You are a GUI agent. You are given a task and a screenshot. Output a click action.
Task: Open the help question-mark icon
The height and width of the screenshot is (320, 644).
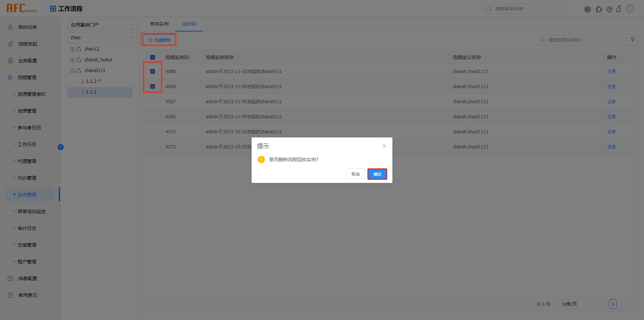click(x=610, y=9)
